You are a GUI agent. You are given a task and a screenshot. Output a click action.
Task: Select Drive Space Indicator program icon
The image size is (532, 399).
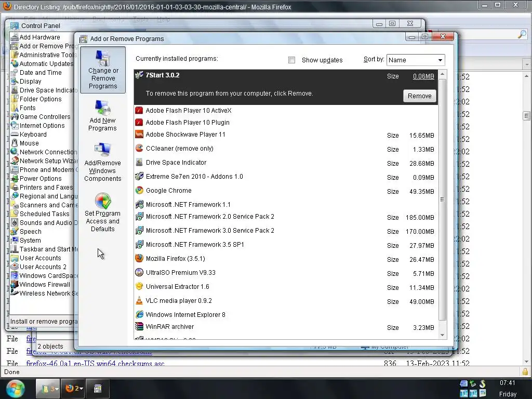pos(139,162)
